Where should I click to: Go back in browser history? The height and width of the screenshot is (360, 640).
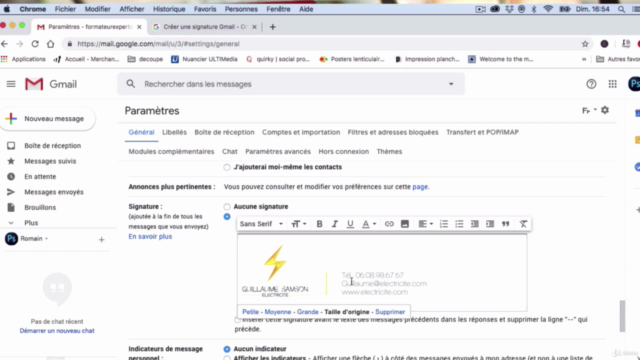pos(4,44)
